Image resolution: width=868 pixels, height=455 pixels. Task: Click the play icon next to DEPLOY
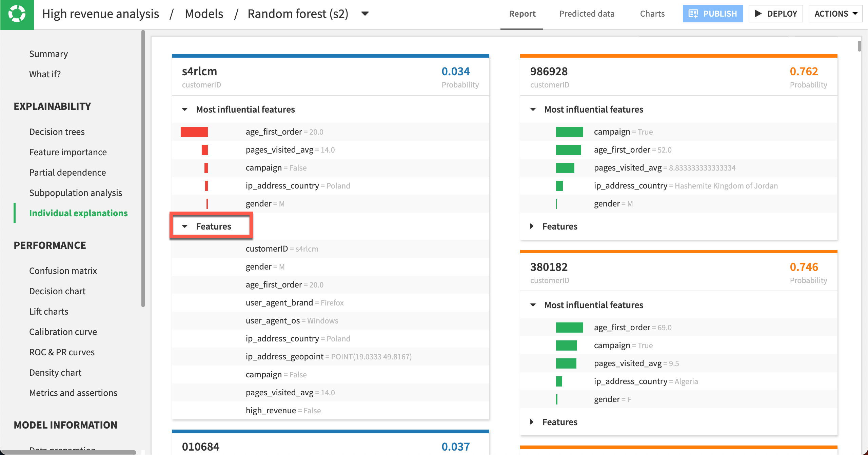tap(758, 14)
